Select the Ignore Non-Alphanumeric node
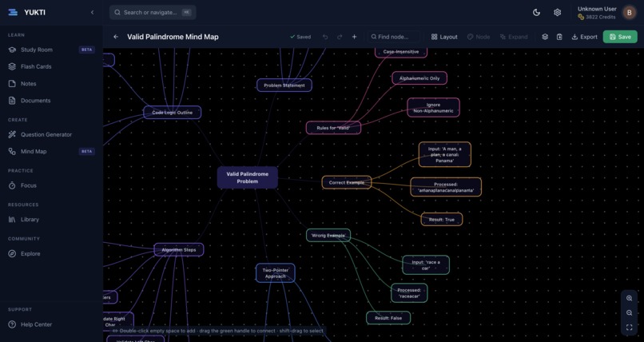Screen dimensions: 644x342 tap(433, 108)
